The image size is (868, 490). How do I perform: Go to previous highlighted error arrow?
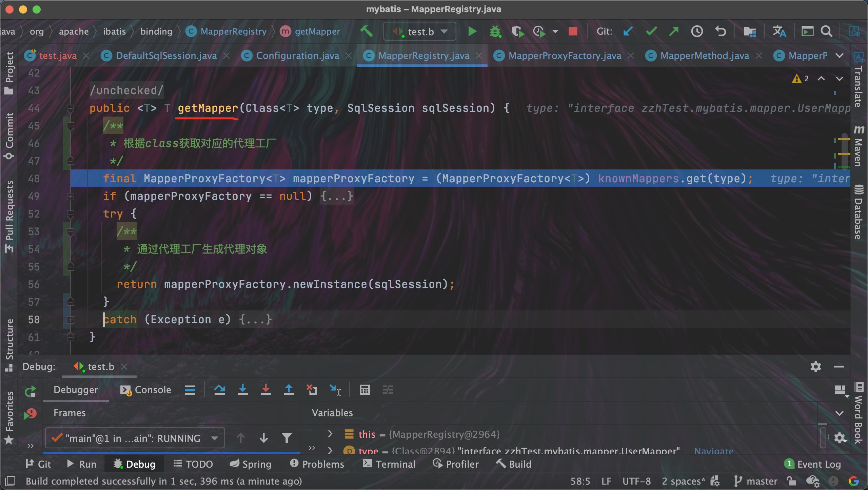[x=821, y=79]
